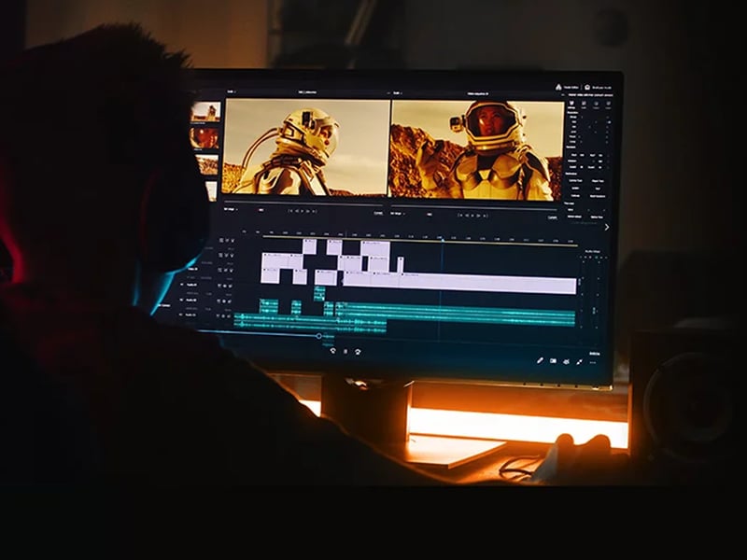
Task: Open the fourth inspector panel tab icon
Action: coord(609,105)
